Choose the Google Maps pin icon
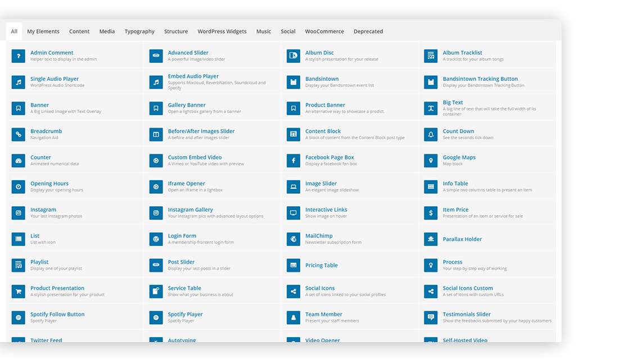633x364 pixels. [x=431, y=161]
